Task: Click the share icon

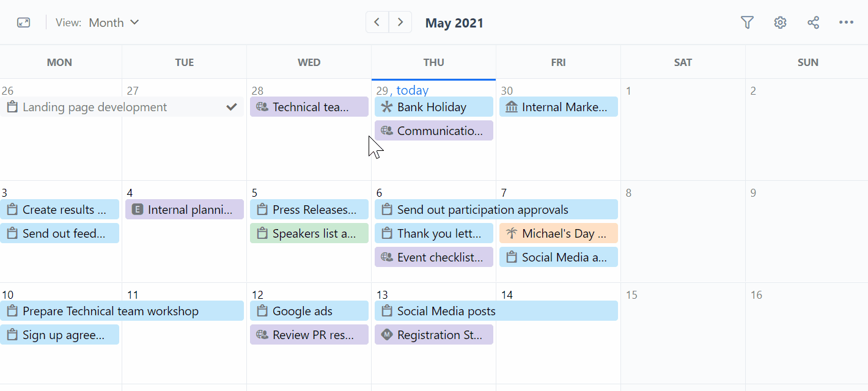Action: (813, 23)
